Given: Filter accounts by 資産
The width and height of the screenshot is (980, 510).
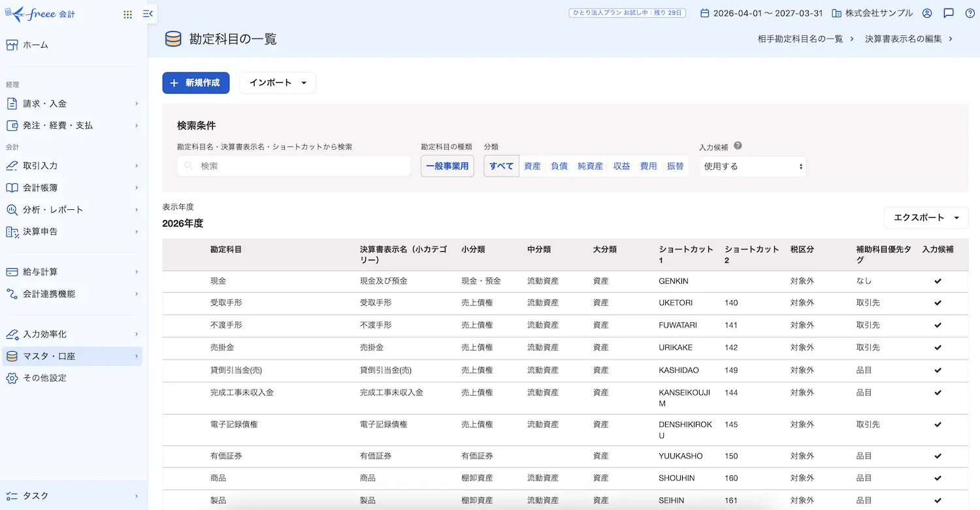Looking at the screenshot, I should 532,166.
